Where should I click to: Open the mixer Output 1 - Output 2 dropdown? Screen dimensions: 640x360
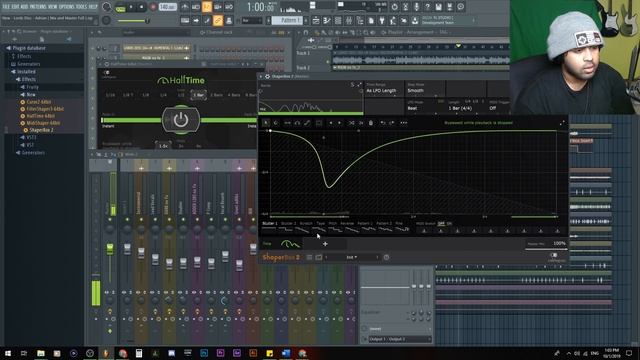(x=399, y=339)
